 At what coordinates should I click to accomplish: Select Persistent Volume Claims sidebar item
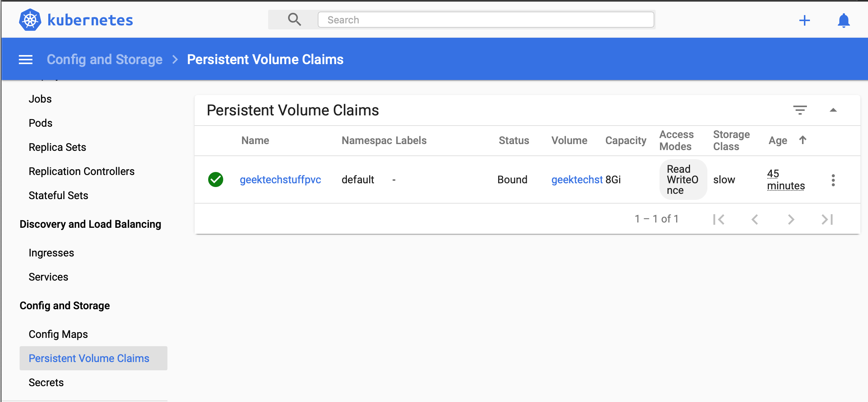pyautogui.click(x=94, y=358)
